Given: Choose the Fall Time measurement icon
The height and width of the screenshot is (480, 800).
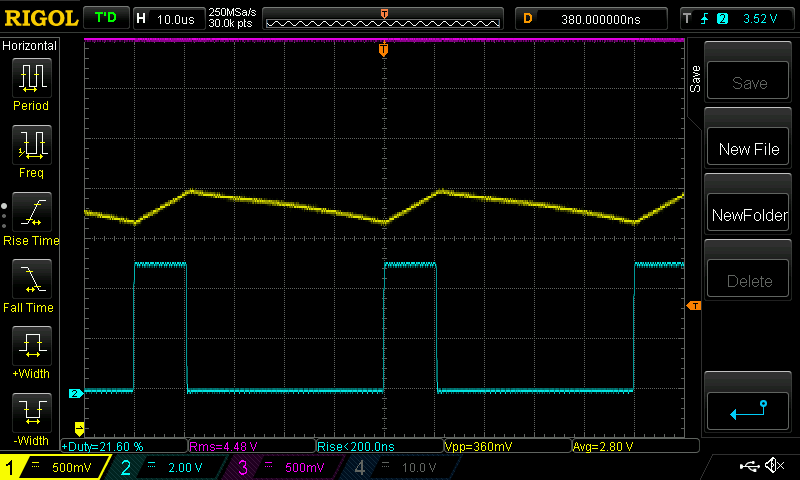Looking at the screenshot, I should (x=30, y=280).
